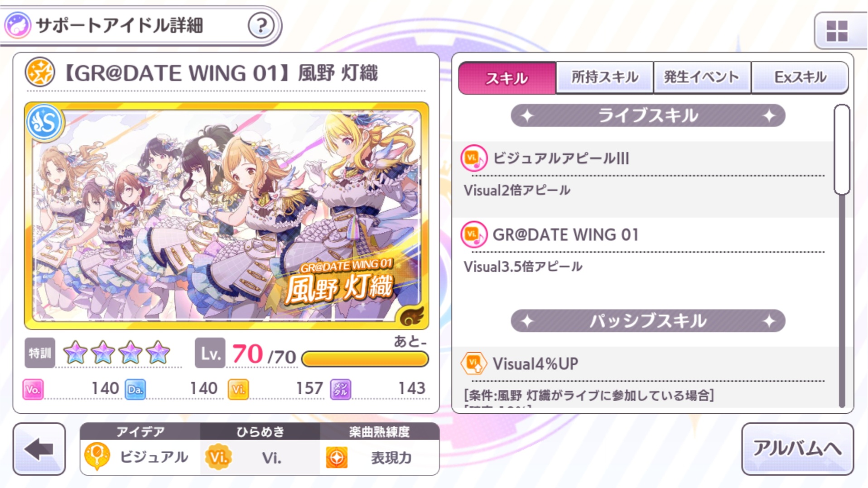The height and width of the screenshot is (488, 868).
Task: Open the Exスキル tab
Action: pos(800,77)
